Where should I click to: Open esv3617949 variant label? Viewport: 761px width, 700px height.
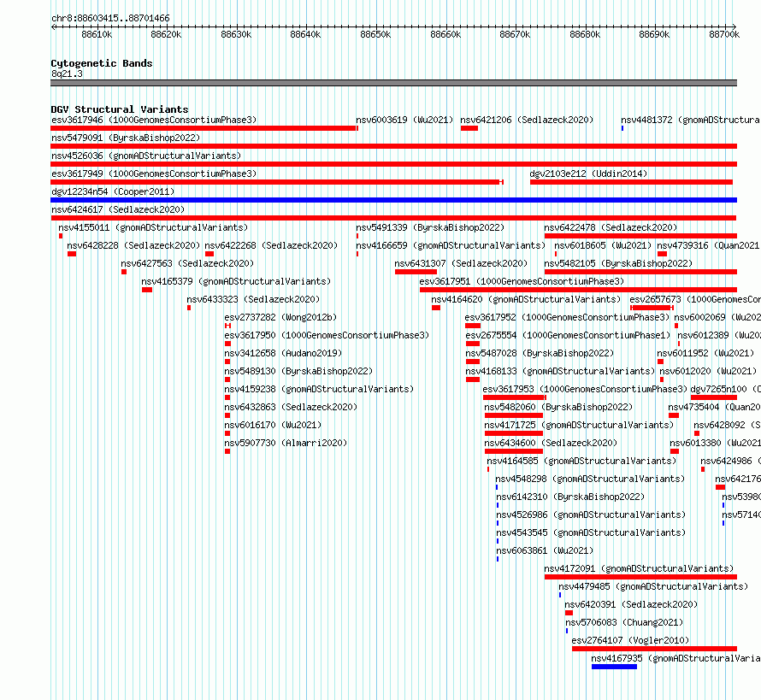click(154, 174)
